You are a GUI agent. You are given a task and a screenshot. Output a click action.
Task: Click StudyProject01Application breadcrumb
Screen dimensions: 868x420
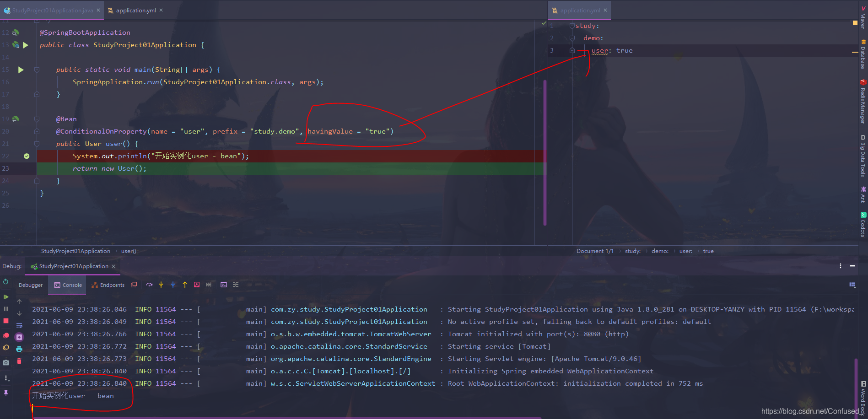click(x=75, y=251)
